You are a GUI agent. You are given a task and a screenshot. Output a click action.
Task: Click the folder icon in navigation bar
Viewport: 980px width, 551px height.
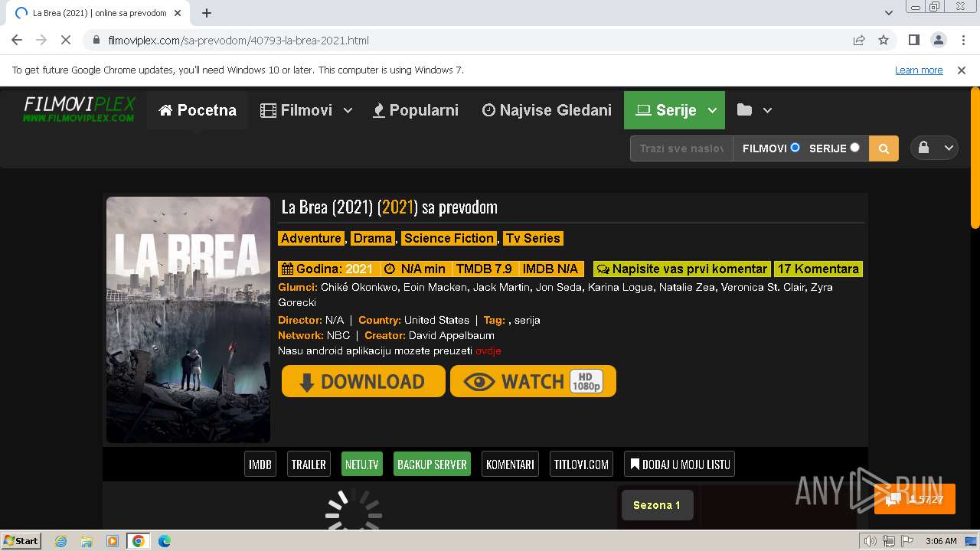point(744,109)
